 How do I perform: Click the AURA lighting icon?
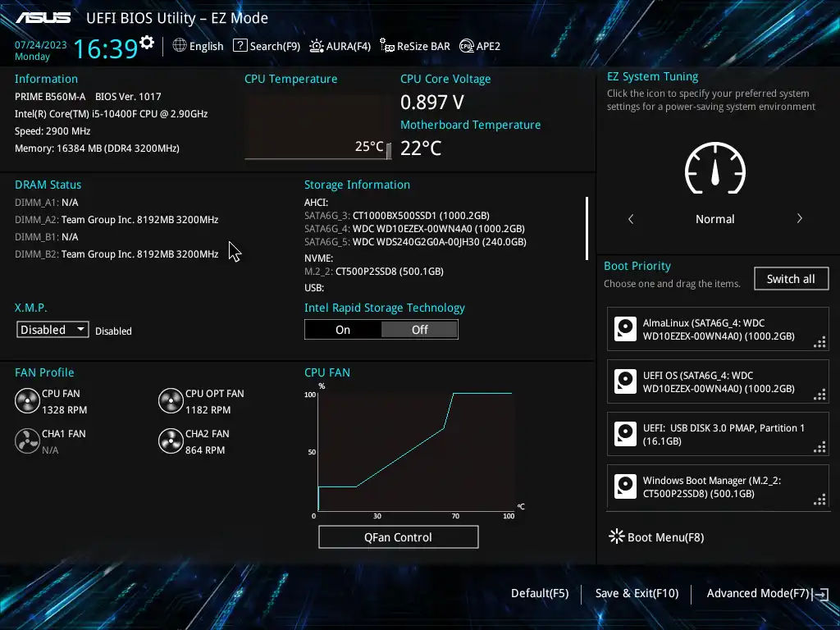317,46
